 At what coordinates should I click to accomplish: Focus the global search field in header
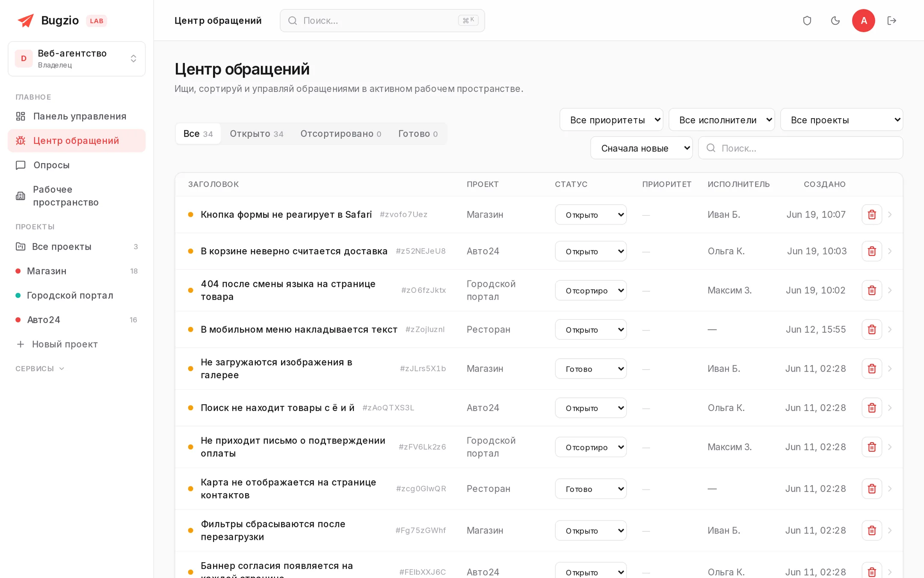(x=382, y=21)
